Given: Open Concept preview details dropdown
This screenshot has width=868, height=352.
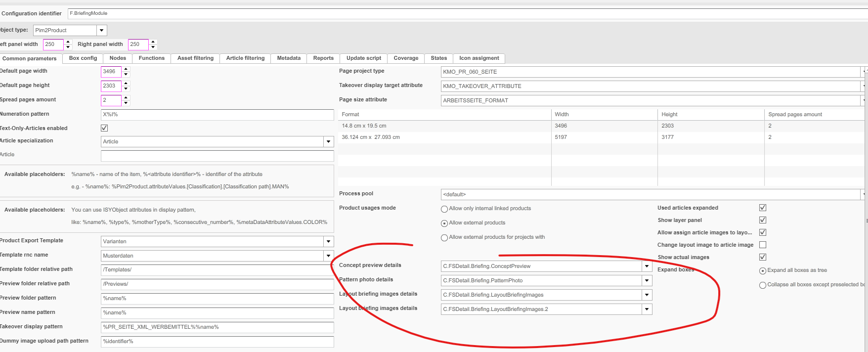Looking at the screenshot, I should pyautogui.click(x=647, y=266).
